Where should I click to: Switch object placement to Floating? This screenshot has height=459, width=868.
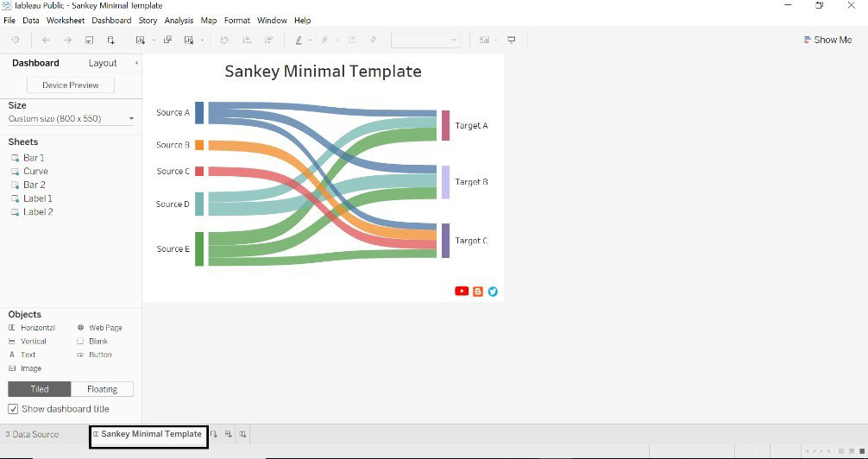pos(103,389)
